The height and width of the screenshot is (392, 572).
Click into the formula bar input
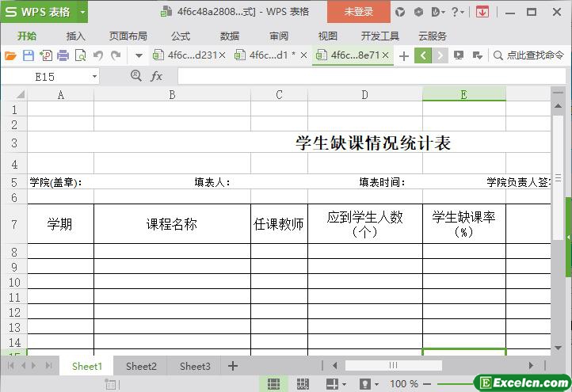click(372, 77)
